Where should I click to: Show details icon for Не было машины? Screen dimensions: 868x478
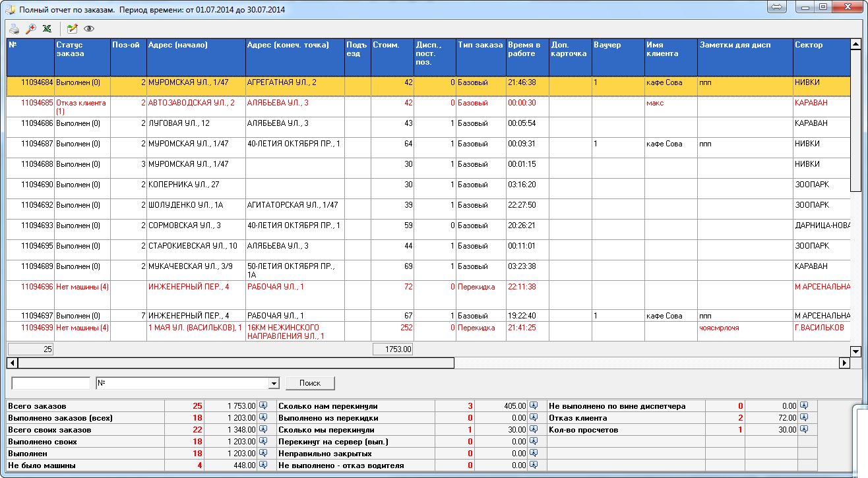263,465
